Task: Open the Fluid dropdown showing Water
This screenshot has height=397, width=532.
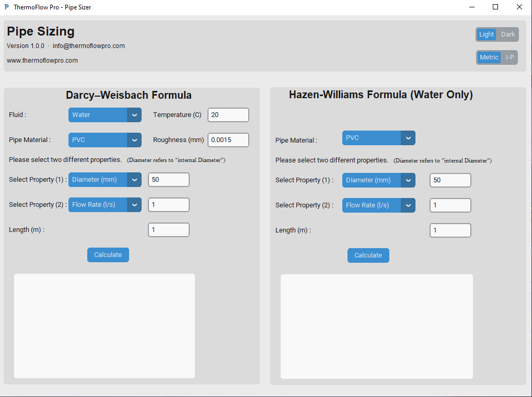Action: click(105, 115)
